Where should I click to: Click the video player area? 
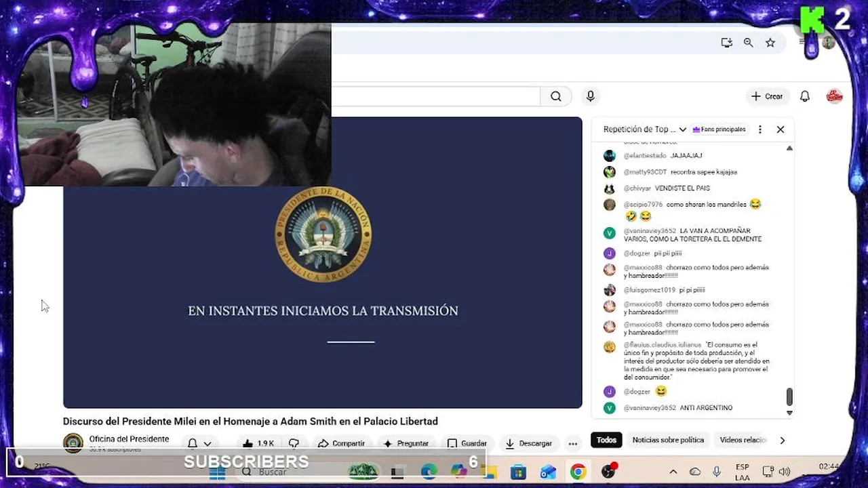pyautogui.click(x=322, y=262)
